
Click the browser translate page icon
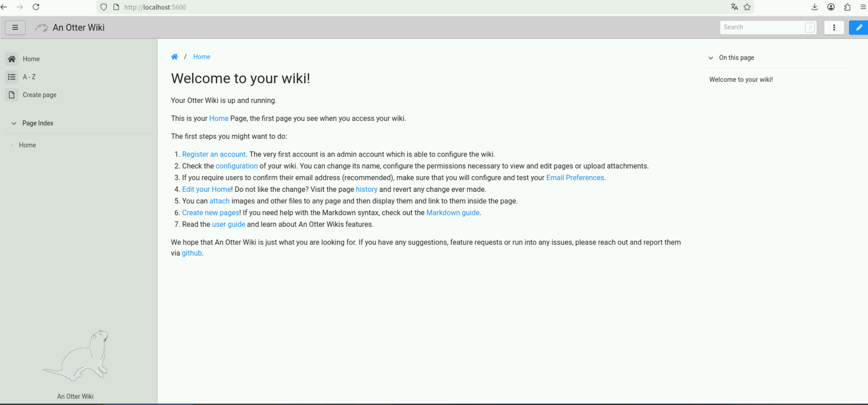pyautogui.click(x=734, y=7)
